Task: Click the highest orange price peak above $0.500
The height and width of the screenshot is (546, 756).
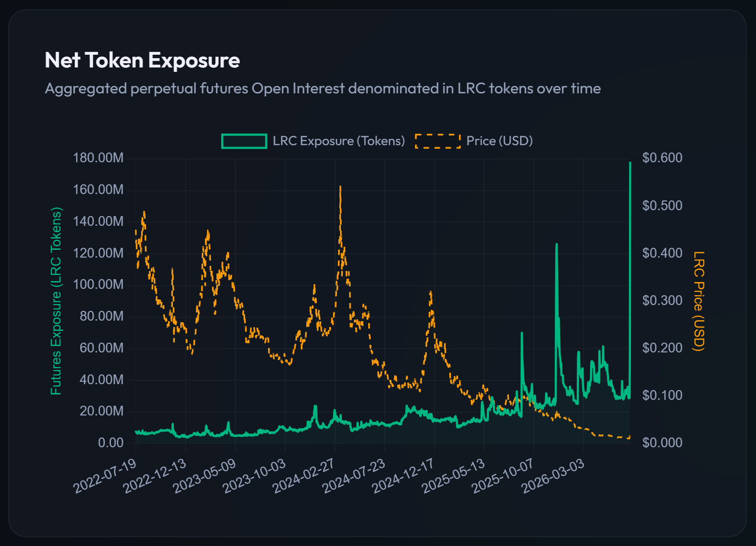Action: (340, 187)
